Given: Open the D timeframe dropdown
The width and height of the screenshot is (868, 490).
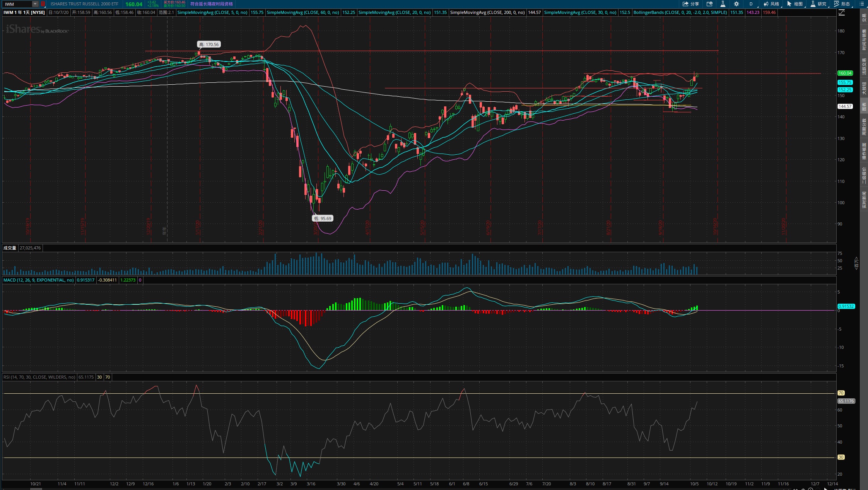Looking at the screenshot, I should click(x=751, y=4).
